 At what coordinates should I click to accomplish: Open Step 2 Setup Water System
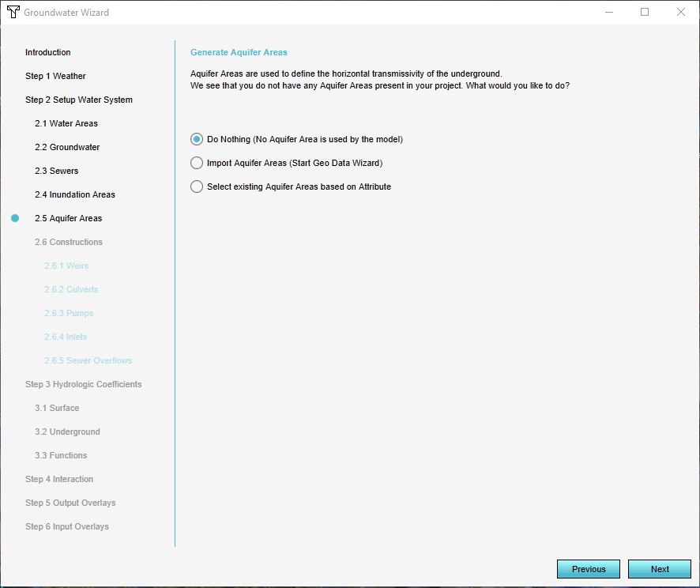point(78,100)
